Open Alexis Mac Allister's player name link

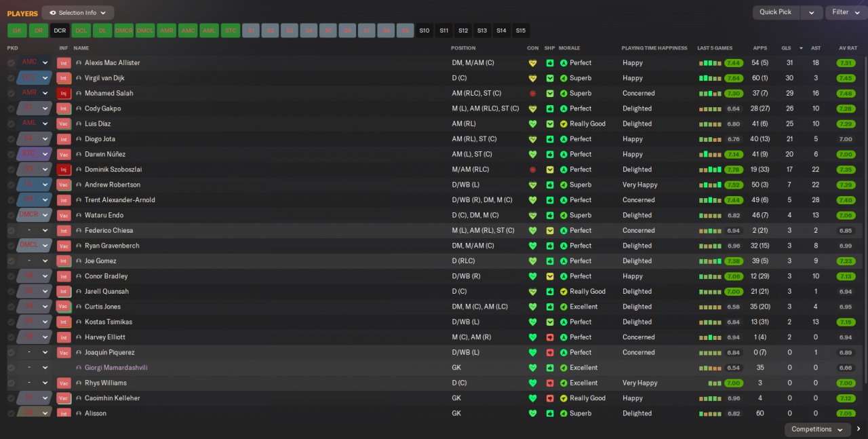coord(113,63)
